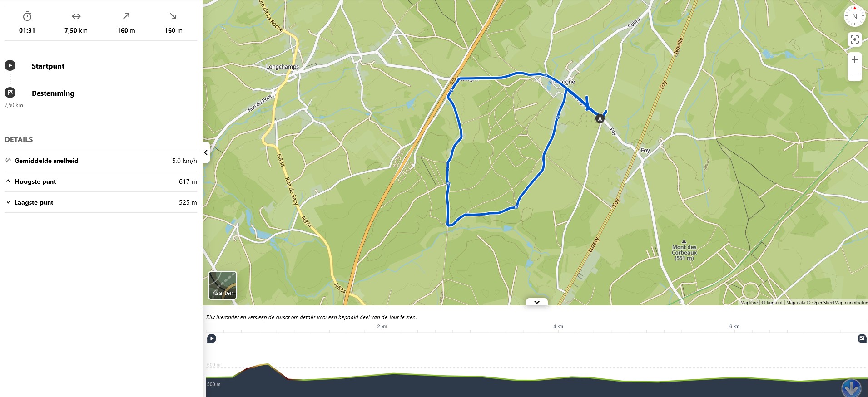Click the Bestemming flag icon

point(10,93)
